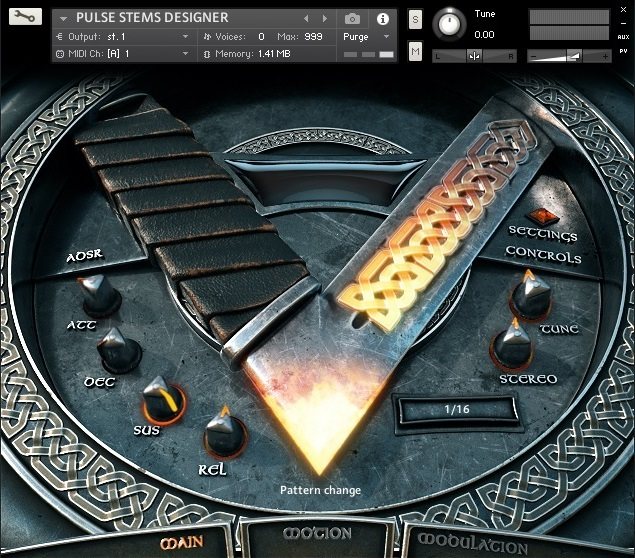635x558 pixels.
Task: Open the Purge dropdown menu
Action: click(x=366, y=37)
